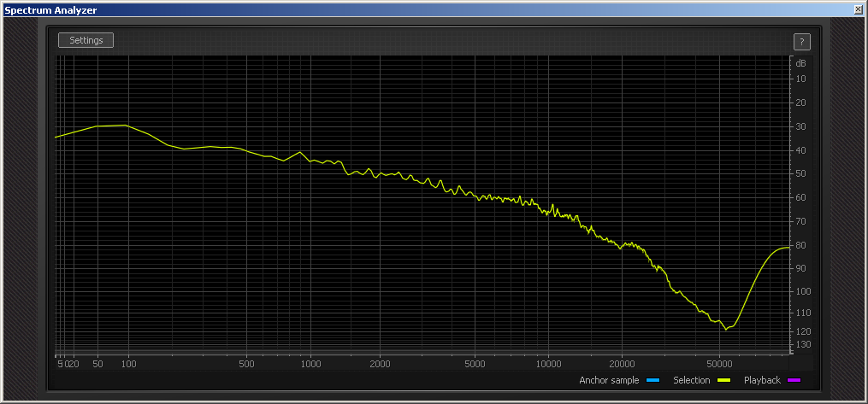Click the 60 dB mark on level axis
Viewport: 868px width, 404px height.
tap(801, 197)
